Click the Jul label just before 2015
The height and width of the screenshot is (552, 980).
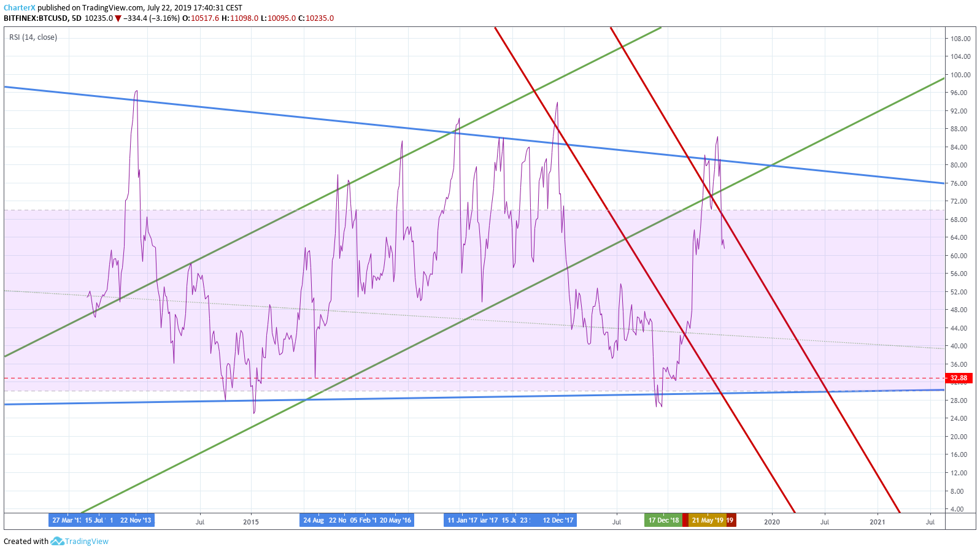pos(199,522)
